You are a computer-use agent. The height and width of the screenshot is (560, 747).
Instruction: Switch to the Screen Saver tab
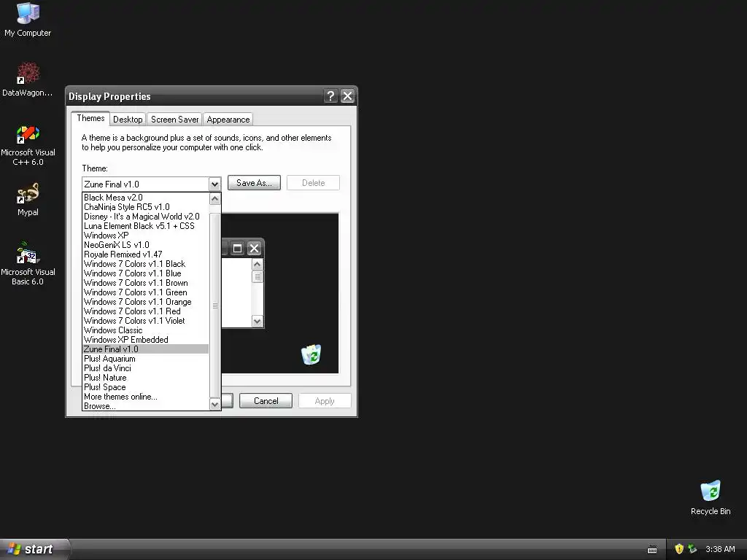pos(174,120)
